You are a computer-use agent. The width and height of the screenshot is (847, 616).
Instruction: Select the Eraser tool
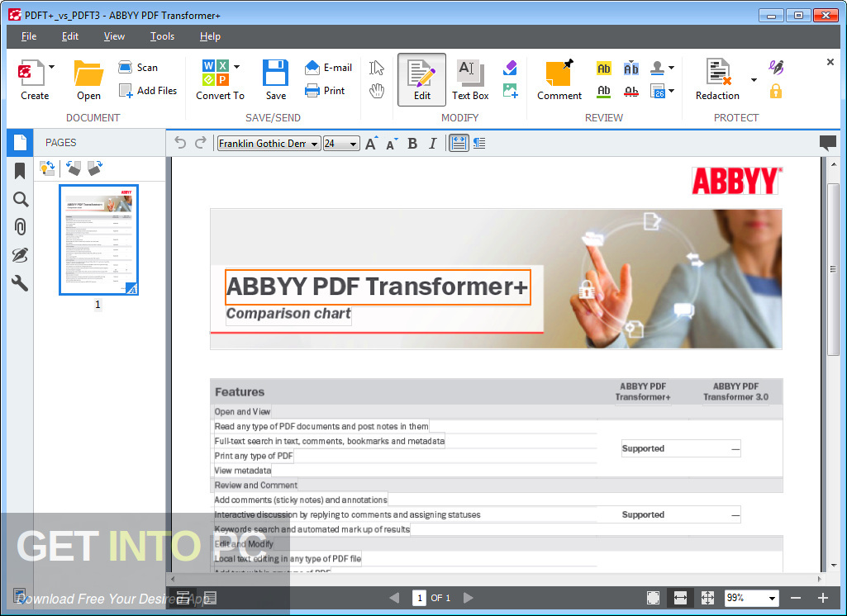(x=510, y=68)
